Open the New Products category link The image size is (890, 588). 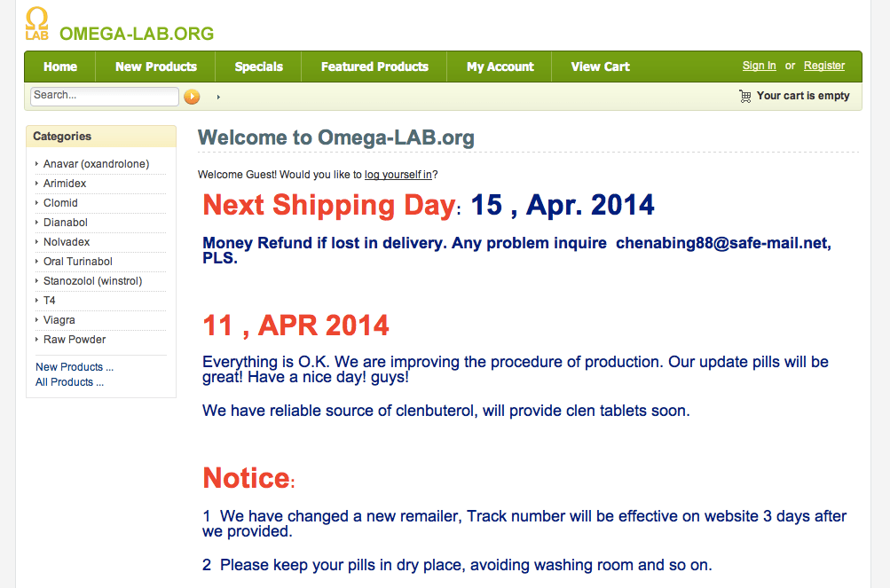click(74, 366)
